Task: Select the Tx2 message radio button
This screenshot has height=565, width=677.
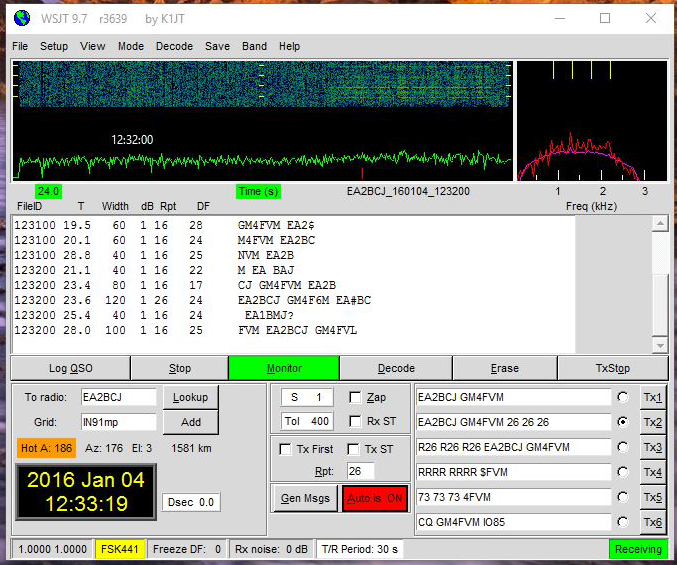Action: pos(623,422)
